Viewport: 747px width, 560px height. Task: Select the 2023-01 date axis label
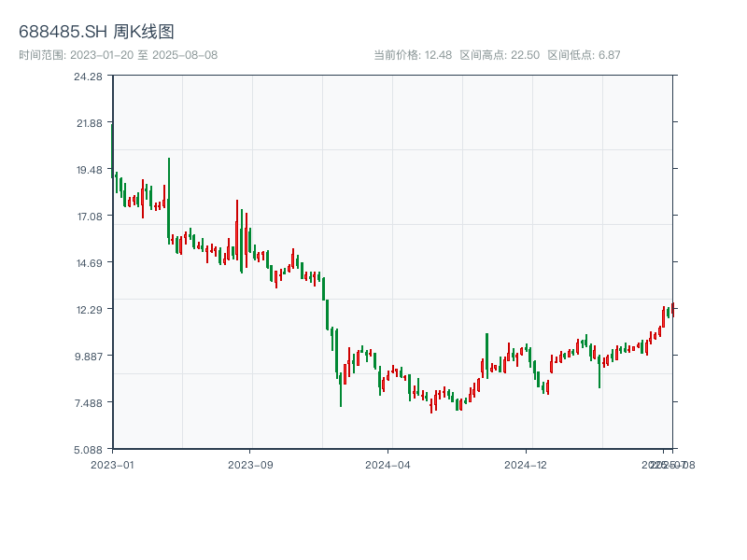(113, 464)
